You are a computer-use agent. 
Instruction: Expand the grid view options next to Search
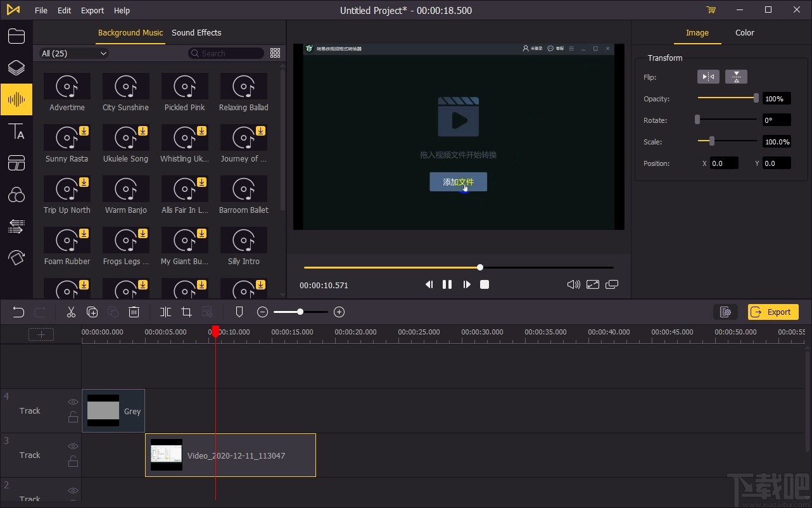pyautogui.click(x=275, y=53)
